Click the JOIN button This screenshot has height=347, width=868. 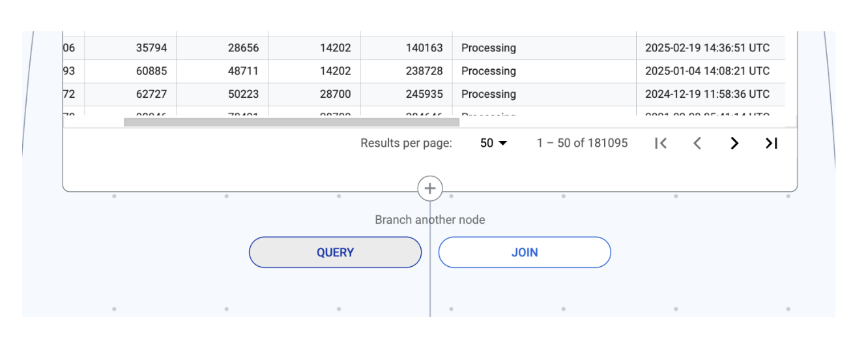pyautogui.click(x=524, y=252)
